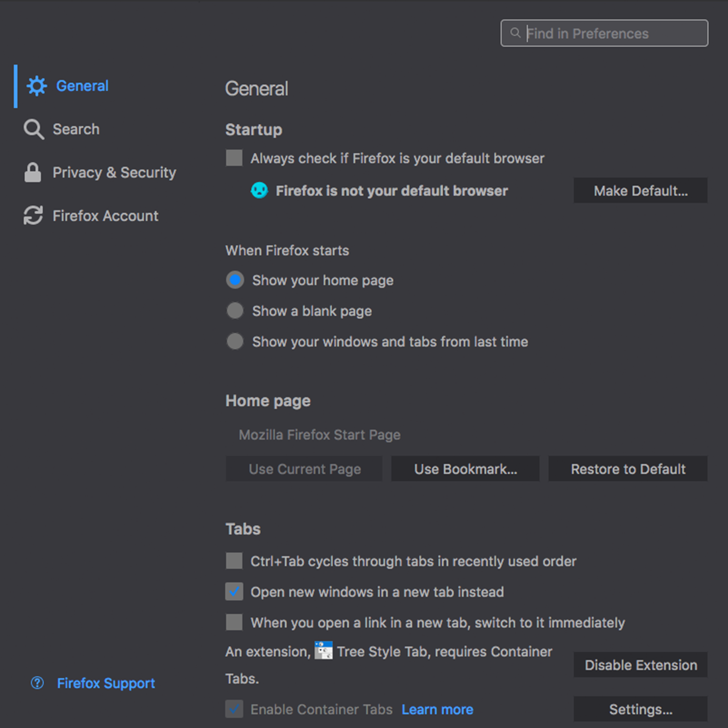Screen dimensions: 728x728
Task: Open the Firefox Account pane
Action: tap(91, 215)
